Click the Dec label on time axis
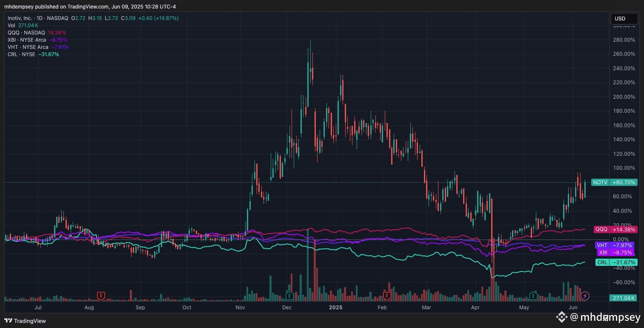The width and height of the screenshot is (644, 328). pos(286,307)
